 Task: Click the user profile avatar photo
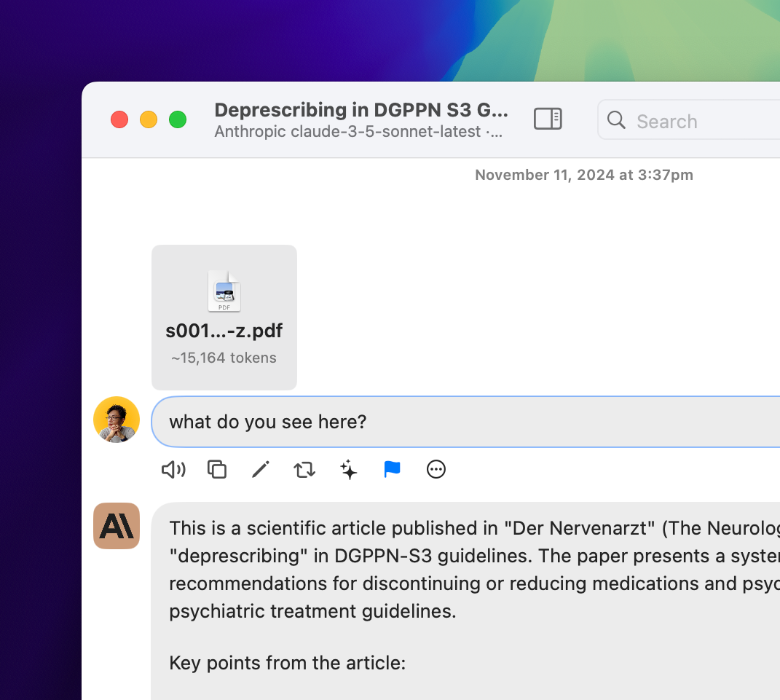117,420
